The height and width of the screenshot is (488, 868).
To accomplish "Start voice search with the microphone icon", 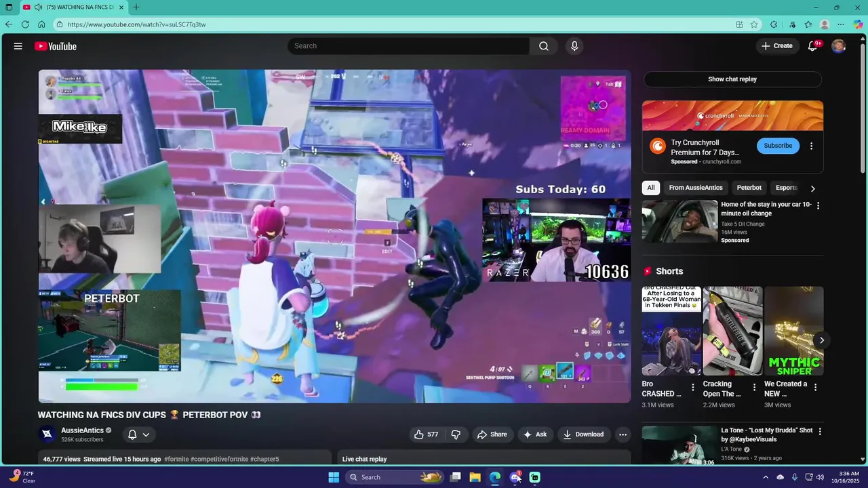I will (x=574, y=46).
